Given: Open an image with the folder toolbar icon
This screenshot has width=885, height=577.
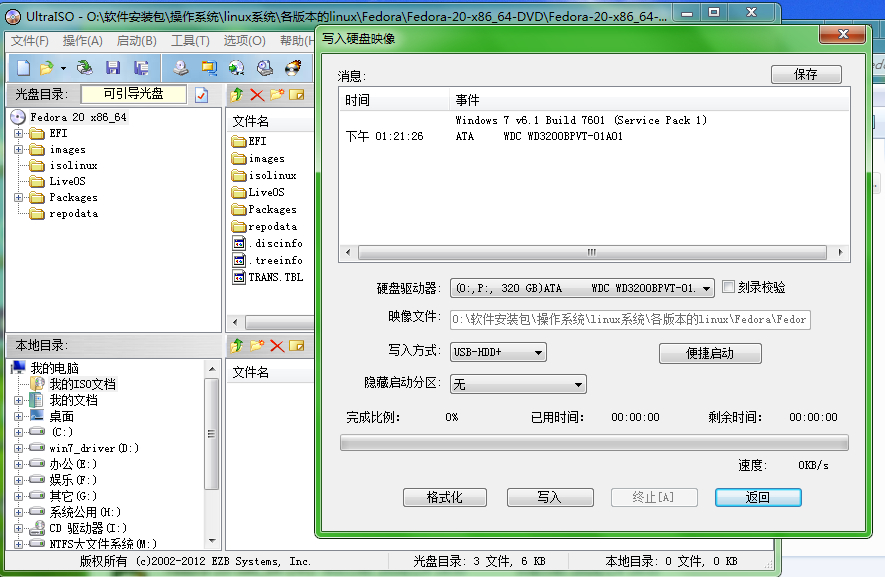Looking at the screenshot, I should [46, 68].
